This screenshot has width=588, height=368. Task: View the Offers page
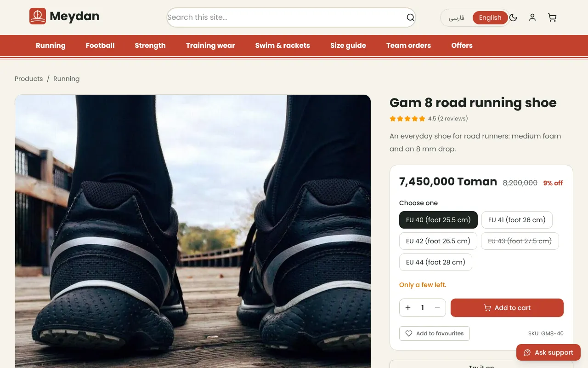tap(462, 46)
